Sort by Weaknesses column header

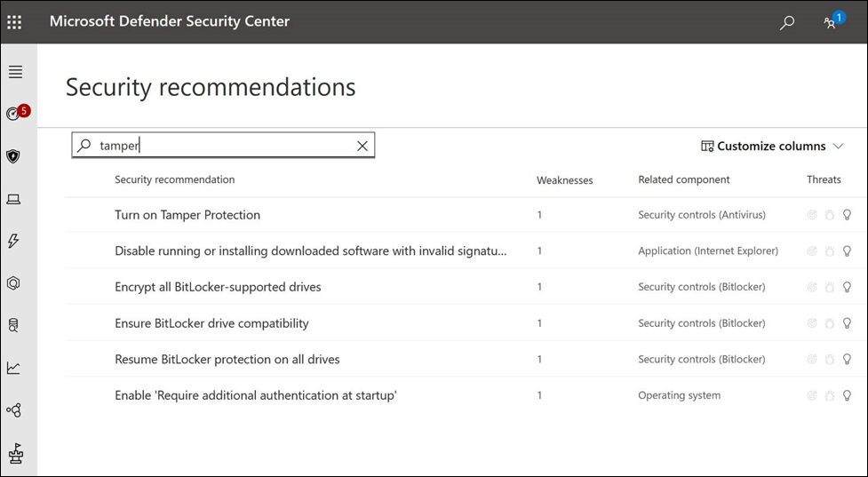[565, 179]
